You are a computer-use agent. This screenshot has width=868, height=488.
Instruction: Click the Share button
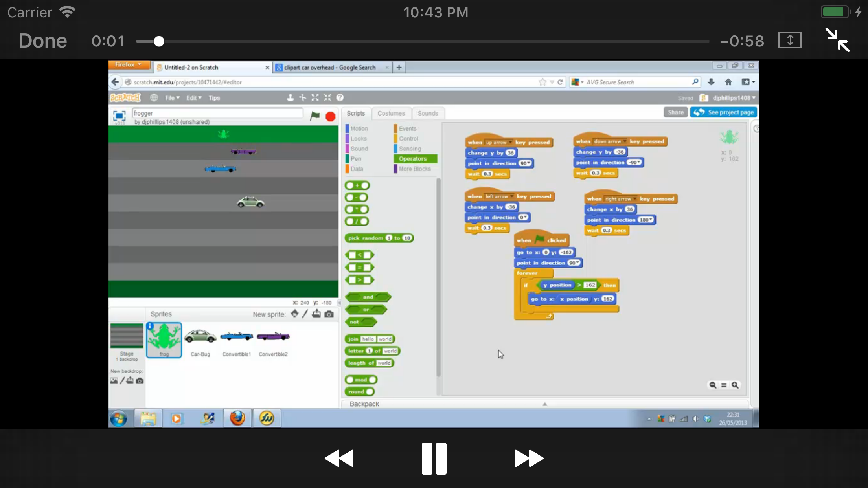[675, 112]
